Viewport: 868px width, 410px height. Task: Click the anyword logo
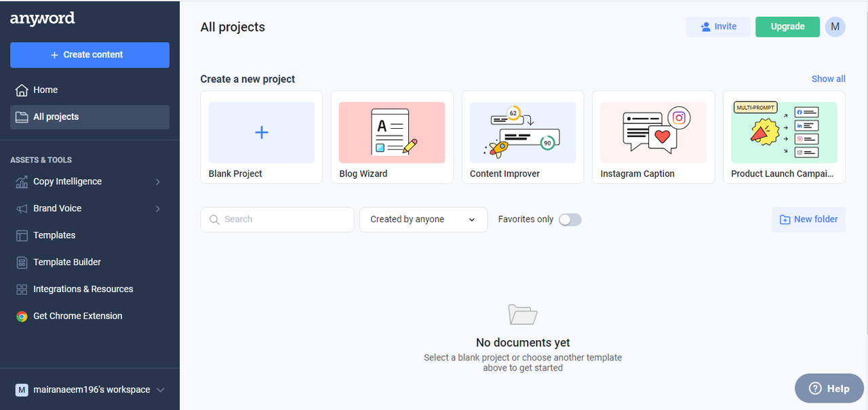(42, 19)
